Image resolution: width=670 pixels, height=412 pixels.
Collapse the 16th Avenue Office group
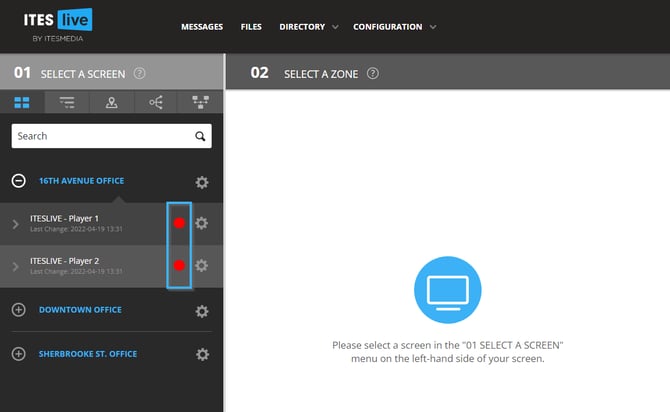18,181
